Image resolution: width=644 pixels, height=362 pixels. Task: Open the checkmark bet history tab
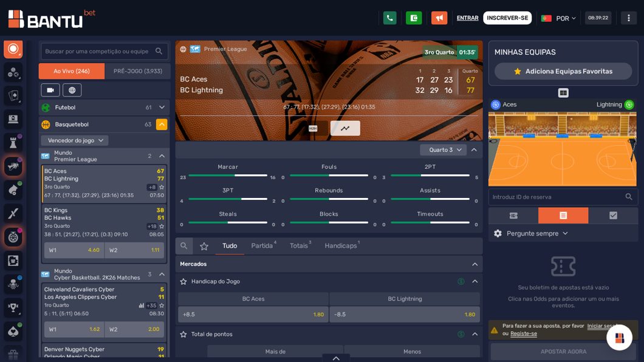pos(613,216)
